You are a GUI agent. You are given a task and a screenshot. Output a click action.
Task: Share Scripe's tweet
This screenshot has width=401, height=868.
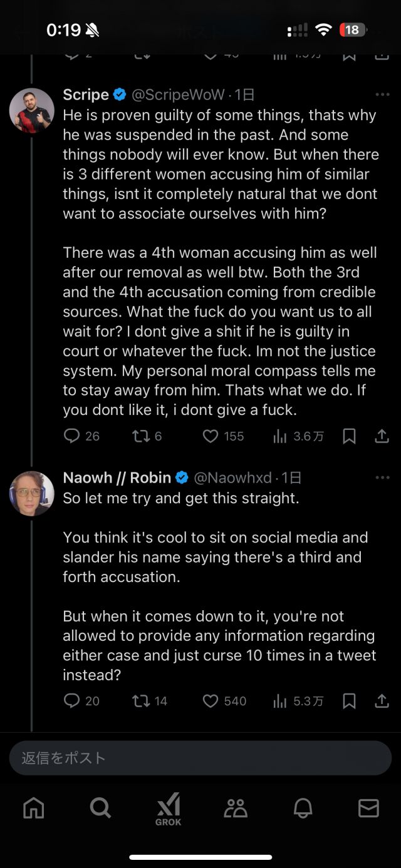(382, 436)
